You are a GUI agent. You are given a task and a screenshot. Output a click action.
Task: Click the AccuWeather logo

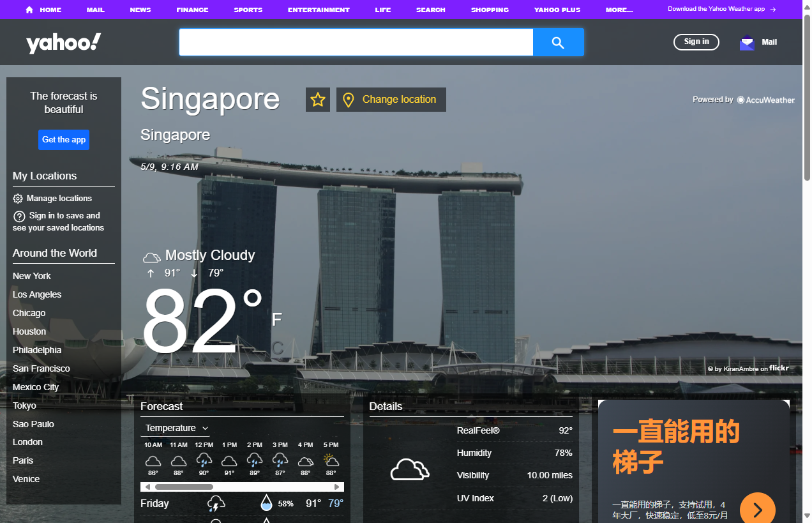coord(765,100)
